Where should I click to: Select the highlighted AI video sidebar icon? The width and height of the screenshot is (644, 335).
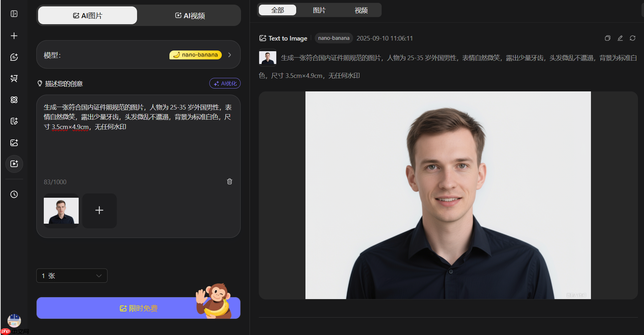click(14, 164)
